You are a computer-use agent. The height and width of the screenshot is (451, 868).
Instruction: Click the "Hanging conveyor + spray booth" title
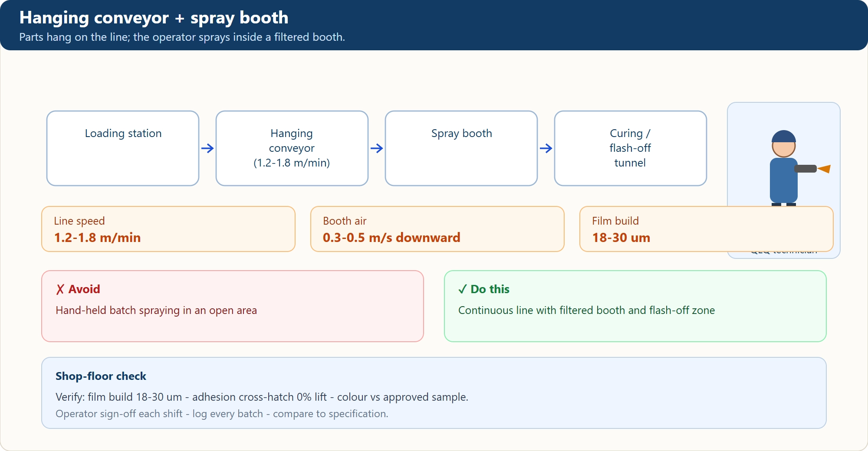[154, 18]
